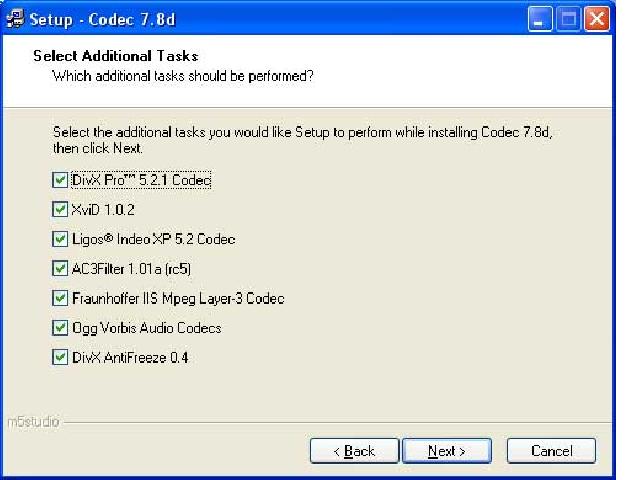
Task: Uncheck the DivX Pro 5.2.1 Codec checkbox
Action: pyautogui.click(x=60, y=180)
